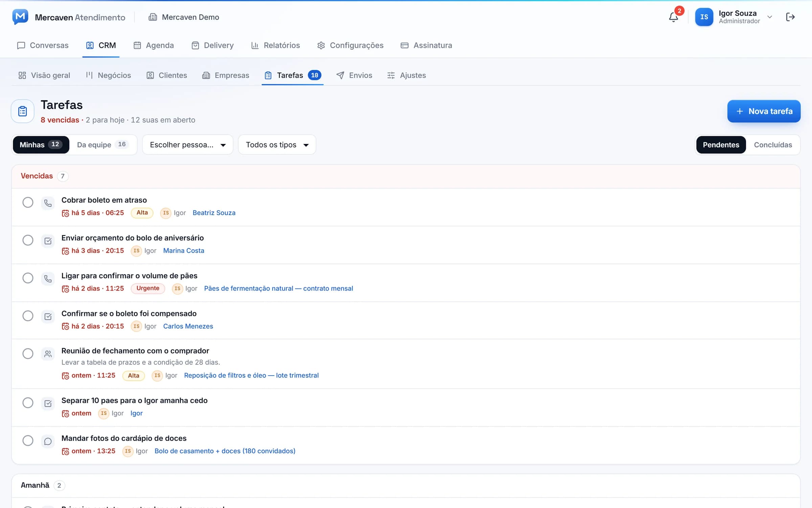Click the Mercaven logo icon
This screenshot has height=508, width=812.
20,17
